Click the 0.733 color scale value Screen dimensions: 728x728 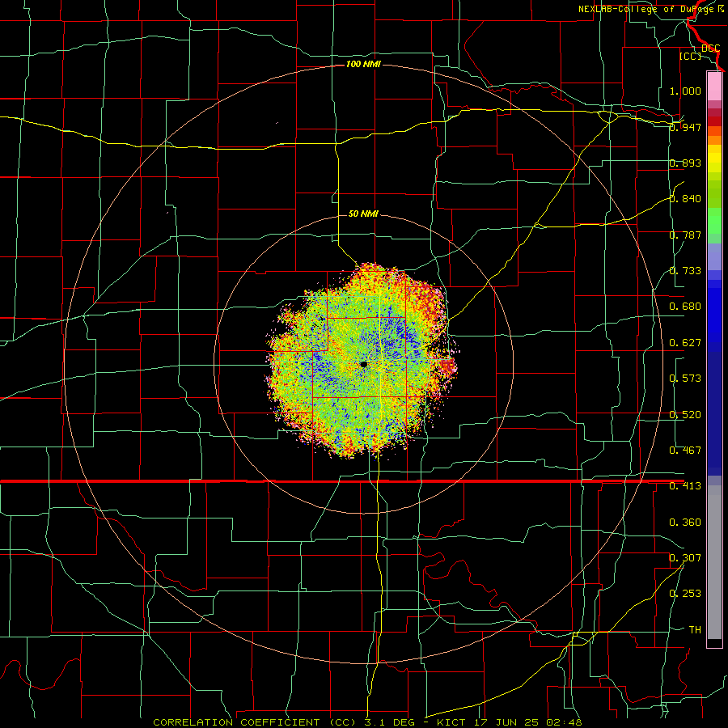(685, 271)
